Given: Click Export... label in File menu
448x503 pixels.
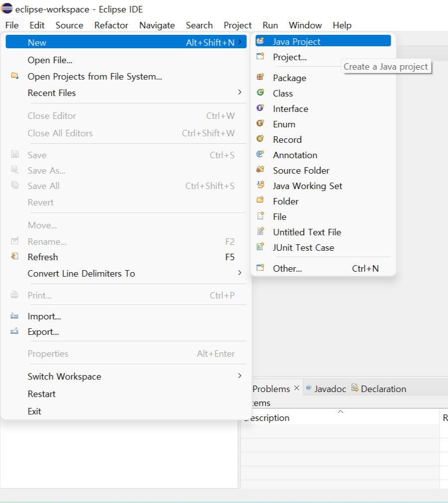Looking at the screenshot, I should 43,332.
